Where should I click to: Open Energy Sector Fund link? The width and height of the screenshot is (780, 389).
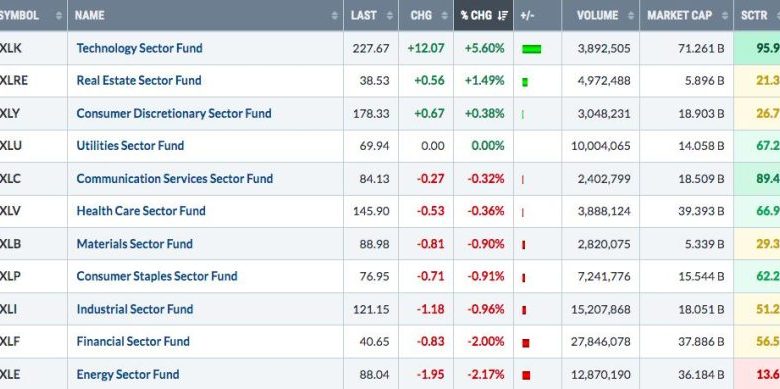(x=127, y=375)
